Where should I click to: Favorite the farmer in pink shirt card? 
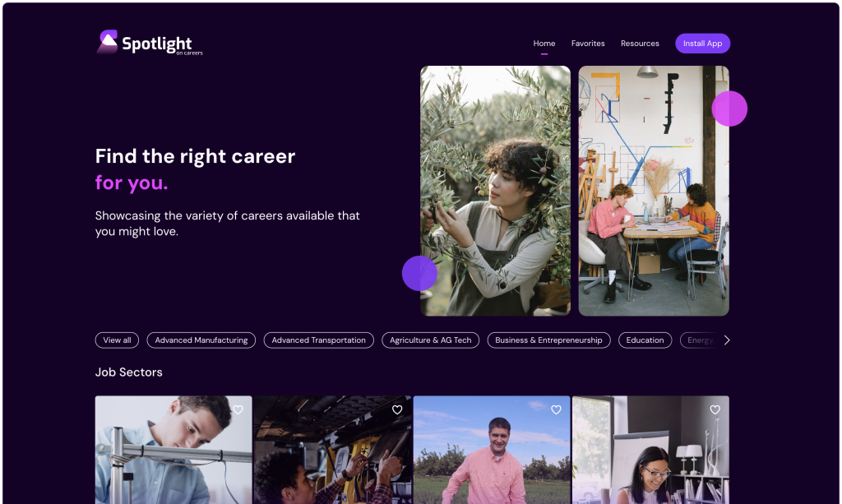tap(556, 409)
